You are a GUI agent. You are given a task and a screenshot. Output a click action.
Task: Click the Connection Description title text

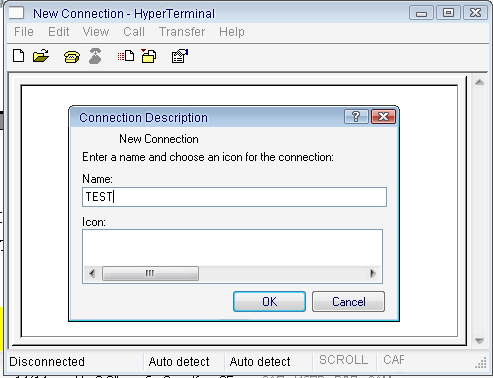point(143,118)
